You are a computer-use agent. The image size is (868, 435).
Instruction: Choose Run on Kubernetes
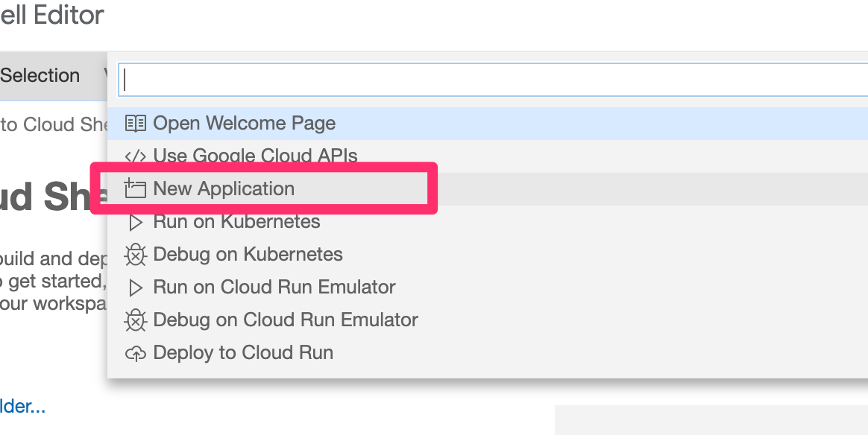tap(488, 222)
